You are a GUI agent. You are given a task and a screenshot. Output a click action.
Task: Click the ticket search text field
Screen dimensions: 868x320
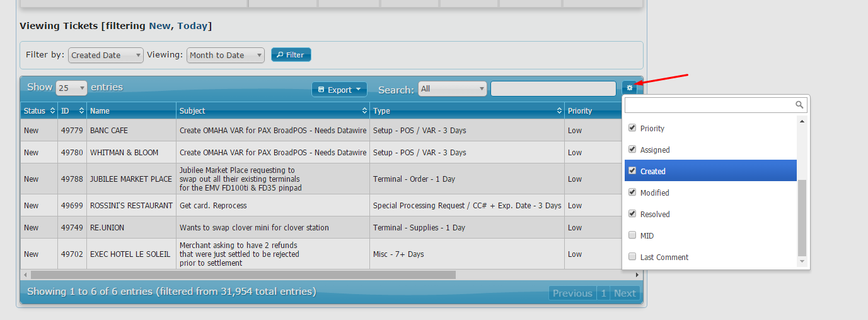click(553, 89)
